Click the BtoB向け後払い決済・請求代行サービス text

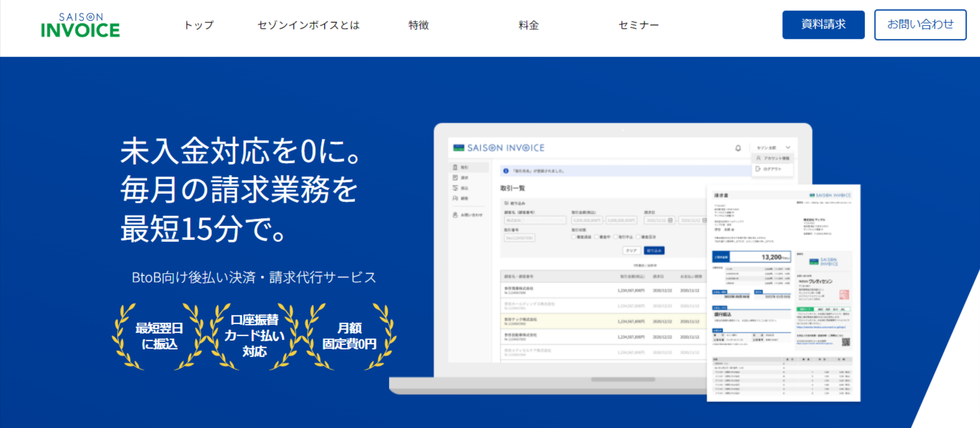254,277
